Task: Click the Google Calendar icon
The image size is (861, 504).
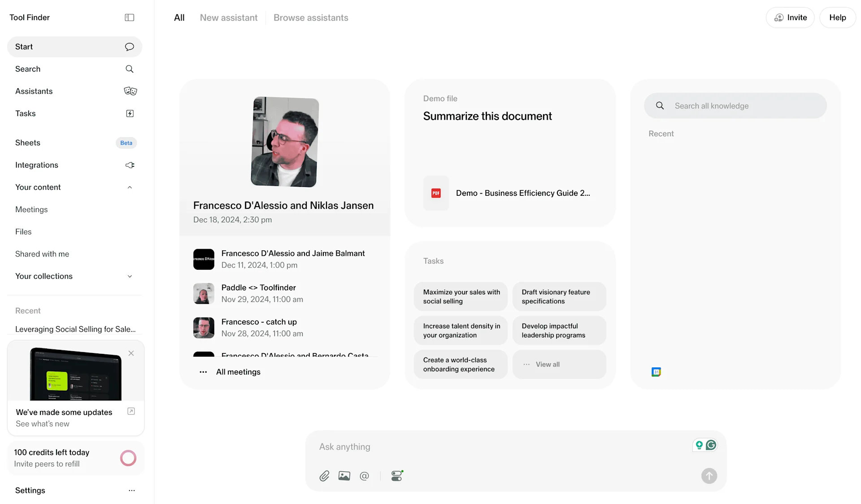Action: [x=656, y=372]
